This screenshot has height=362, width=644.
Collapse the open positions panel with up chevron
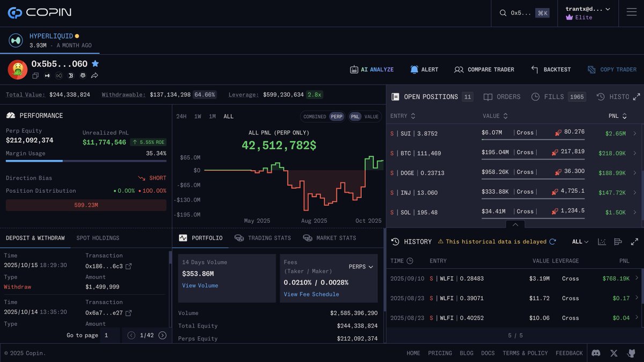pyautogui.click(x=515, y=225)
